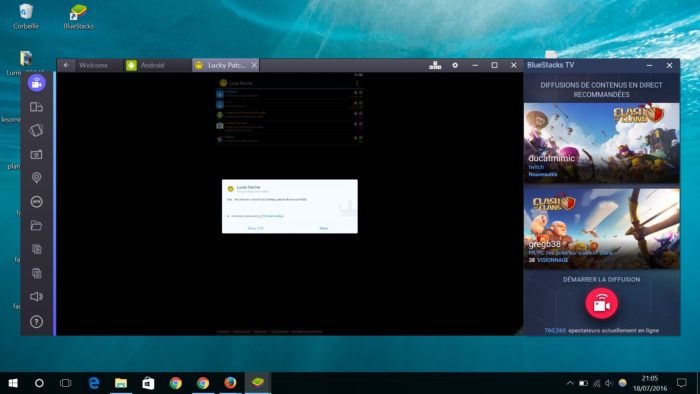
Task: Click the 760,260 spectateurs online text
Action: (601, 331)
